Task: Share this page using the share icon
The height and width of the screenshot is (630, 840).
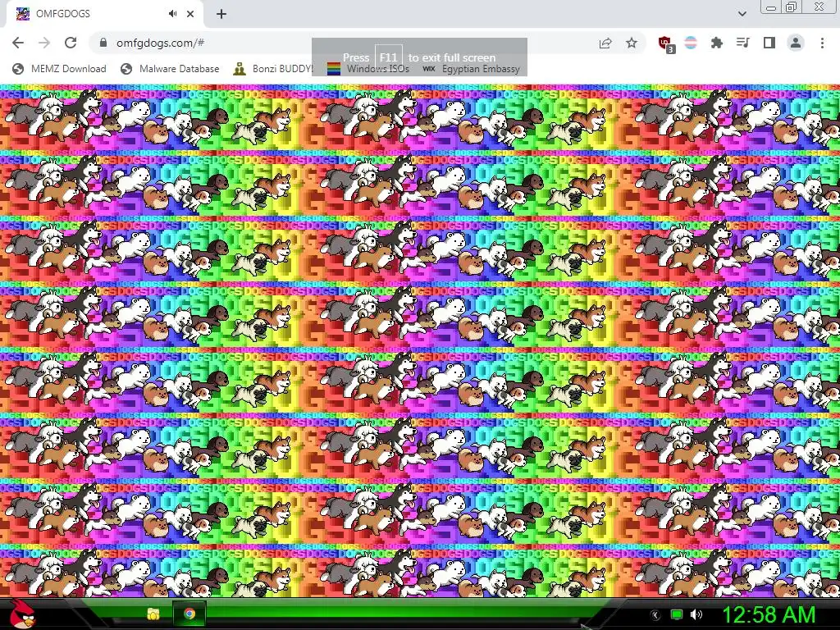Action: click(x=605, y=43)
